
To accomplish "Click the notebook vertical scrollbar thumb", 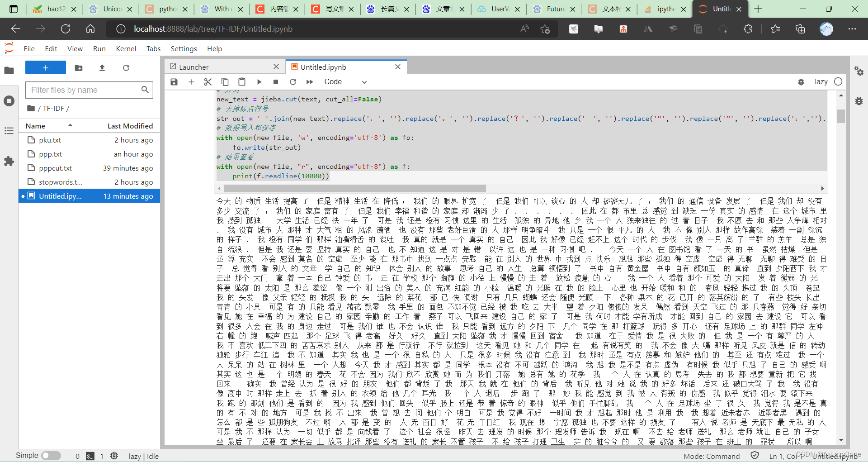I will pos(841,116).
